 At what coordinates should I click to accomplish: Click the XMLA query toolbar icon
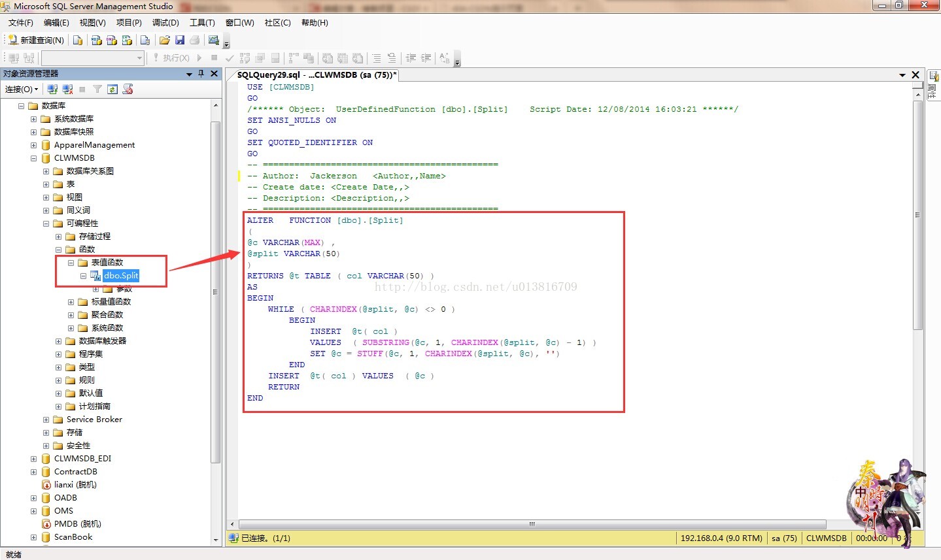tap(128, 40)
